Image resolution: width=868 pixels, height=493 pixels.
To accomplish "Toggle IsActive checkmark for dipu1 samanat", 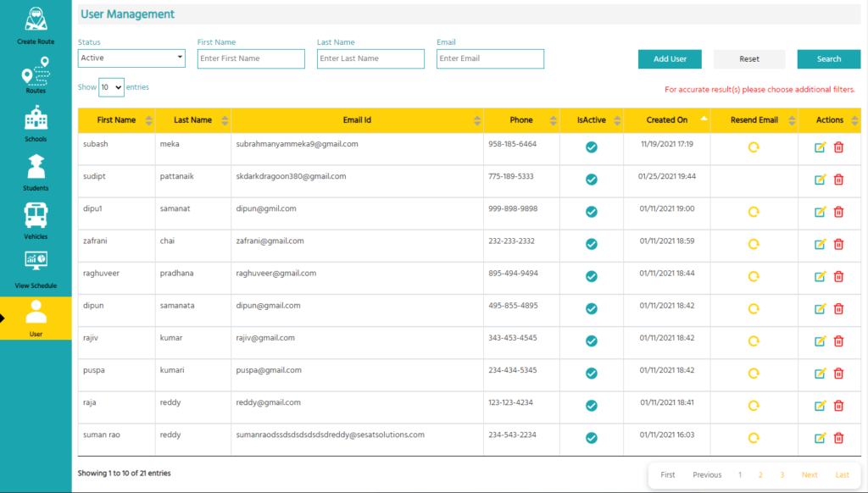I will (592, 212).
